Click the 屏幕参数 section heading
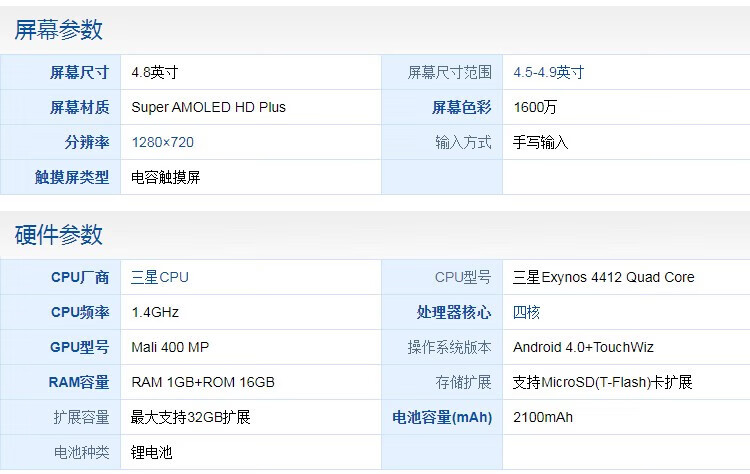 coord(58,30)
